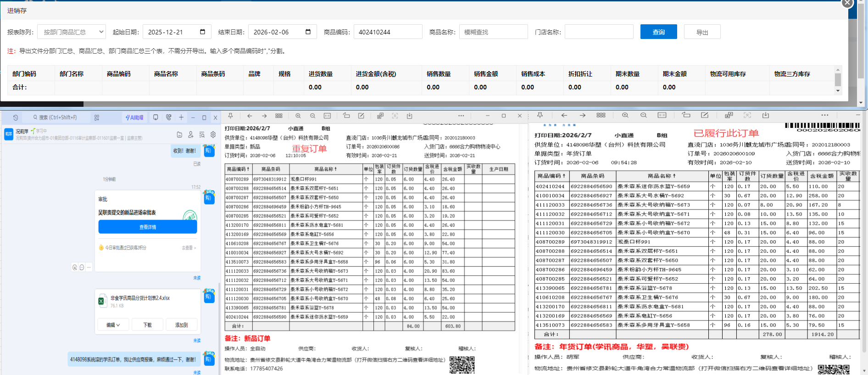
Task: Click 查看详情 on approval card
Action: click(x=148, y=227)
